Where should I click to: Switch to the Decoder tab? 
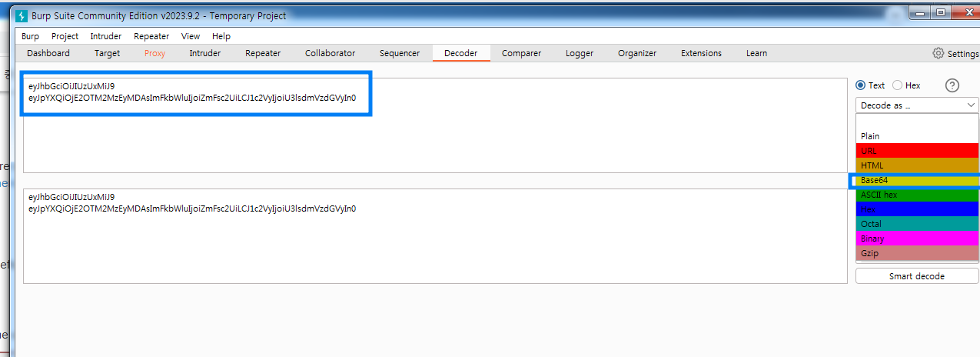(461, 53)
